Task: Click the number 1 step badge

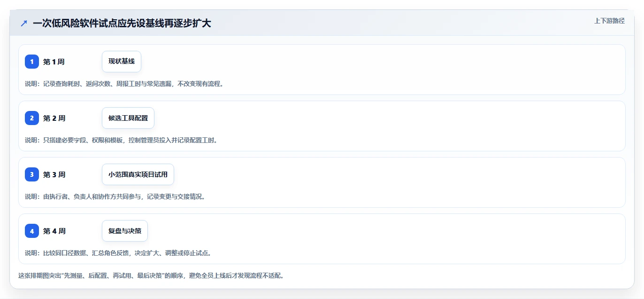Action: tap(32, 62)
